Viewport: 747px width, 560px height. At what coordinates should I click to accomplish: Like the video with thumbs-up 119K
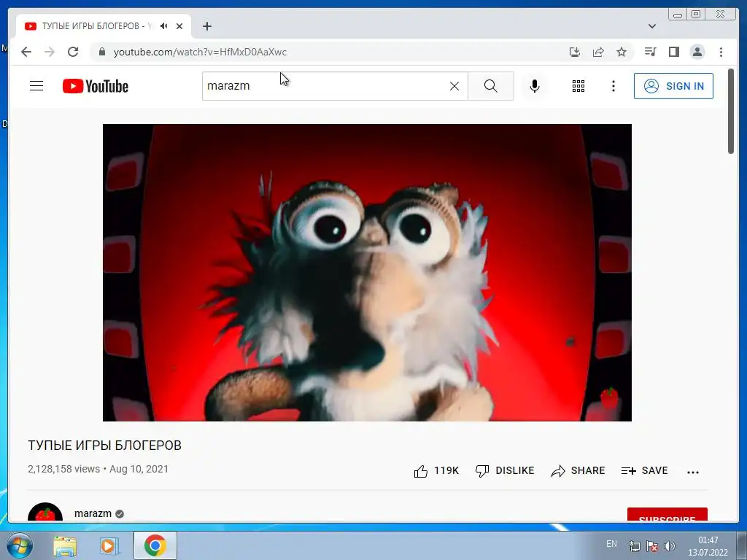click(436, 471)
